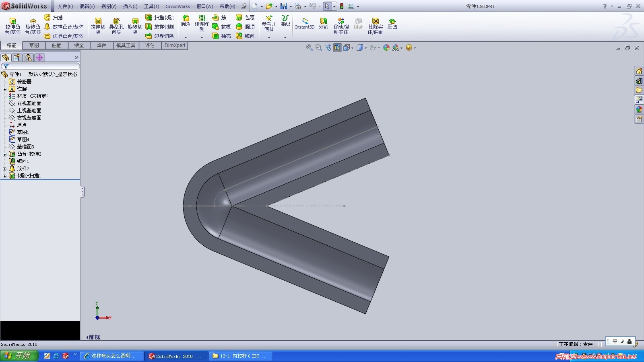Viewport: 644px width, 362px height.
Task: Open the 文件(F) menu
Action: pyautogui.click(x=65, y=6)
